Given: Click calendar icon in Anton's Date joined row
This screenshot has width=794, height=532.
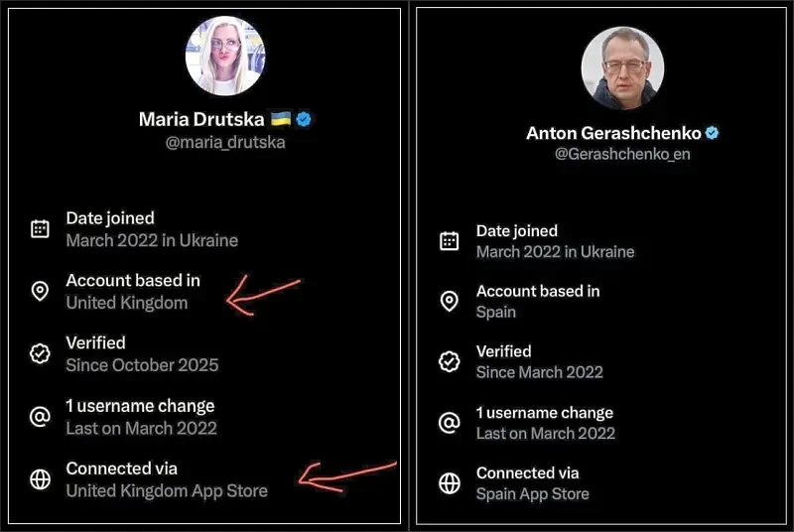Looking at the screenshot, I should [450, 241].
